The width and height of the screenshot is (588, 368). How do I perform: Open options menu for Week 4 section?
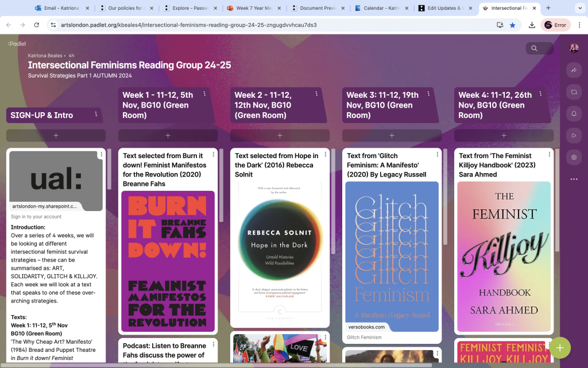coord(540,94)
